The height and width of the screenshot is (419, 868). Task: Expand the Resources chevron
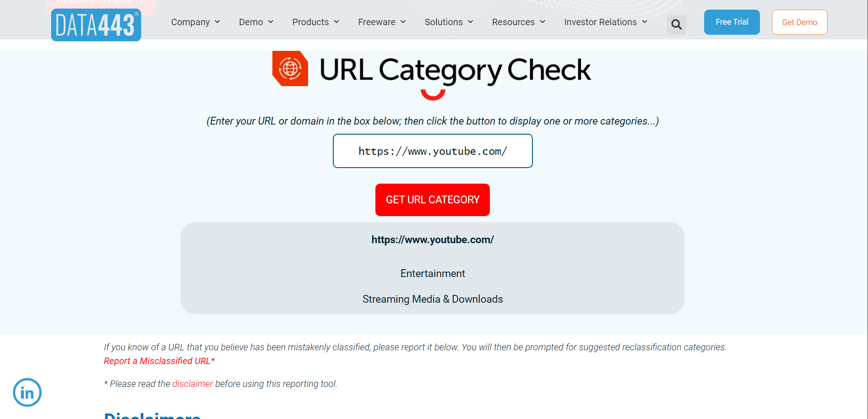542,22
